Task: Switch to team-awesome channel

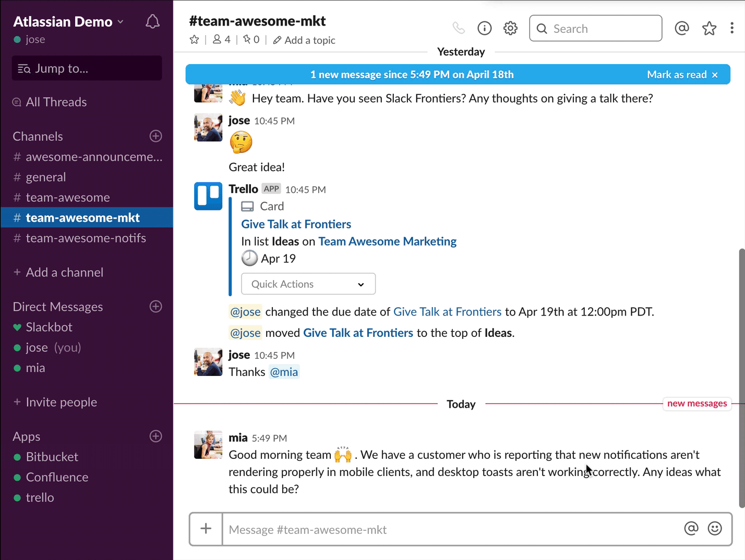Action: 87,197
